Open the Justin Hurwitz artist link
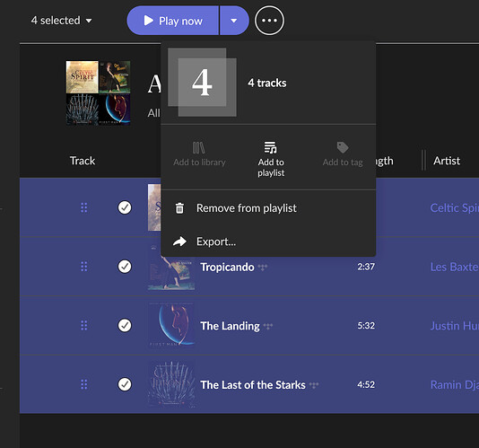Image resolution: width=479 pixels, height=448 pixels. [455, 326]
